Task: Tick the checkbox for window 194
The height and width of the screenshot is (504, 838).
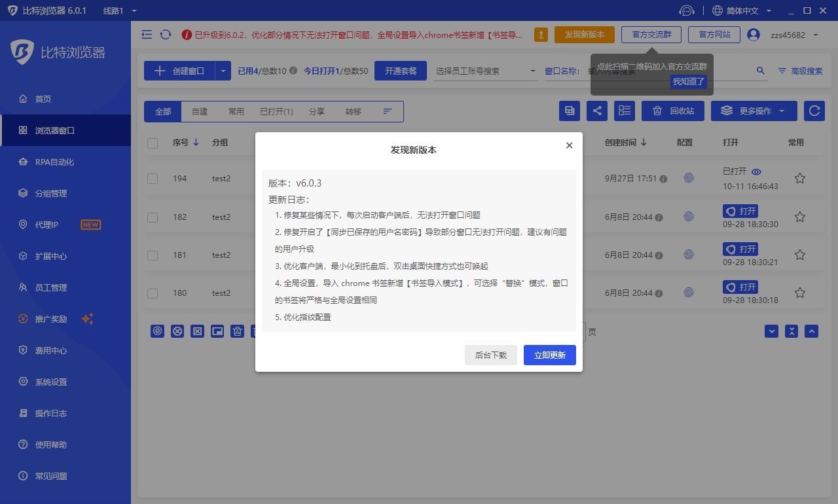Action: [x=153, y=179]
